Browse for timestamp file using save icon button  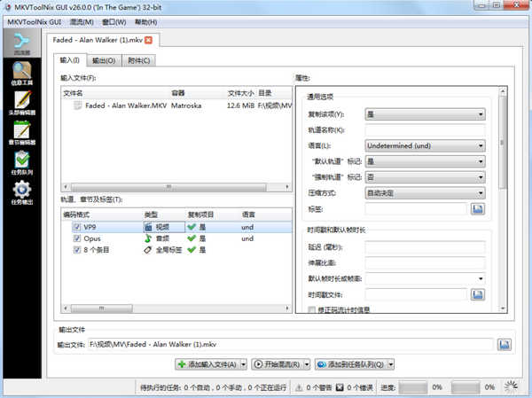[x=478, y=294]
